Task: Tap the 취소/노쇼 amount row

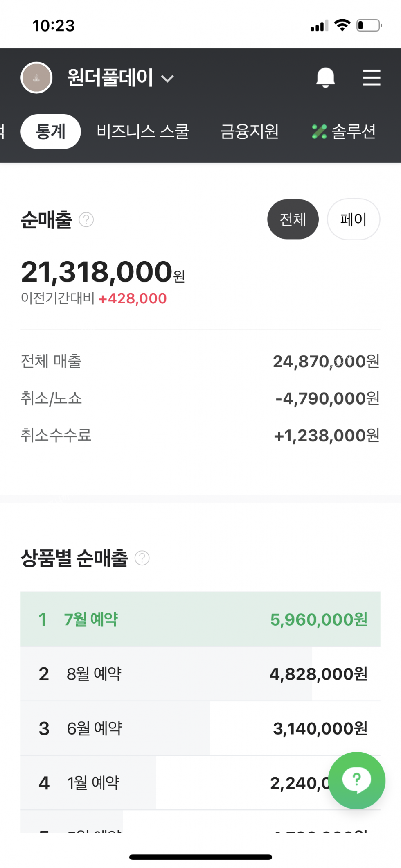Action: click(200, 398)
